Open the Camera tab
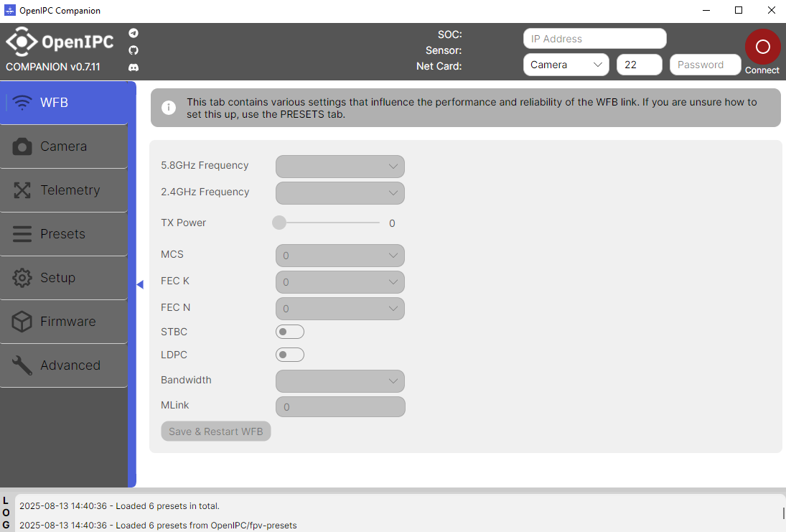The width and height of the screenshot is (786, 532). click(64, 146)
